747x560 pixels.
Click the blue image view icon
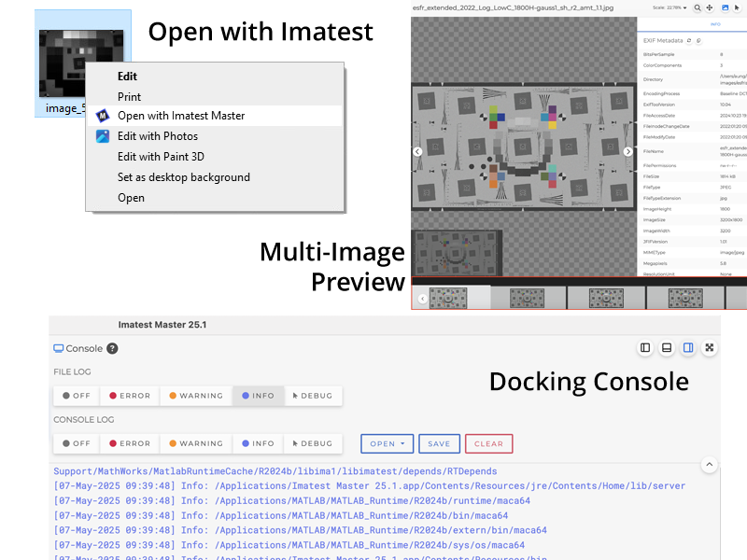tap(726, 7)
